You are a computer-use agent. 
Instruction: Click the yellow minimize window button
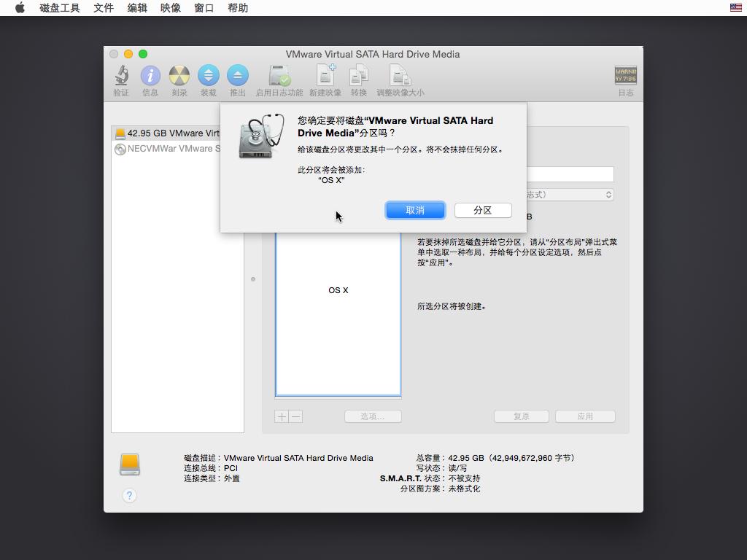tap(128, 54)
